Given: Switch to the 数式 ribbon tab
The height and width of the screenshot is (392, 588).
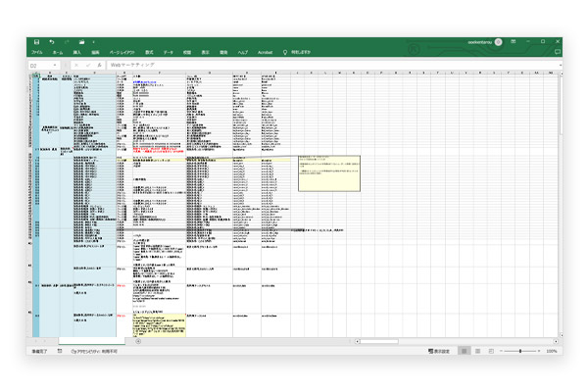Looking at the screenshot, I should pos(149,52).
